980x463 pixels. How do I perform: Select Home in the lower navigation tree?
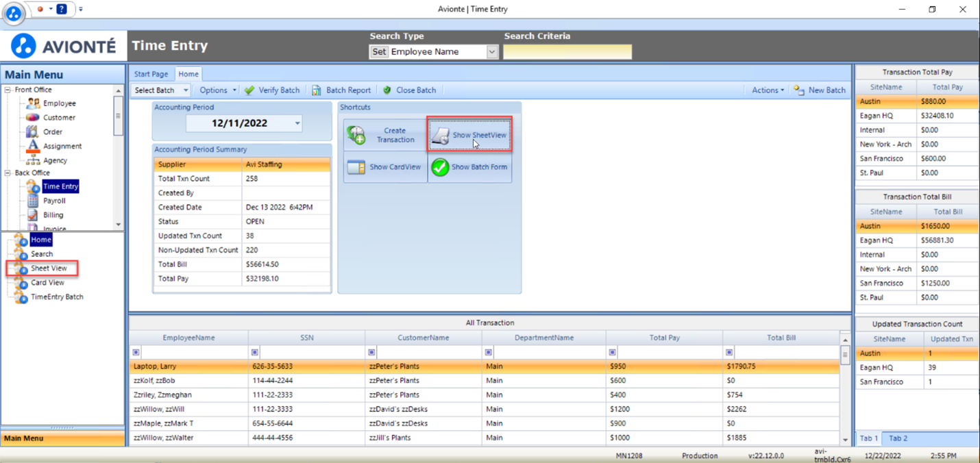[40, 240]
